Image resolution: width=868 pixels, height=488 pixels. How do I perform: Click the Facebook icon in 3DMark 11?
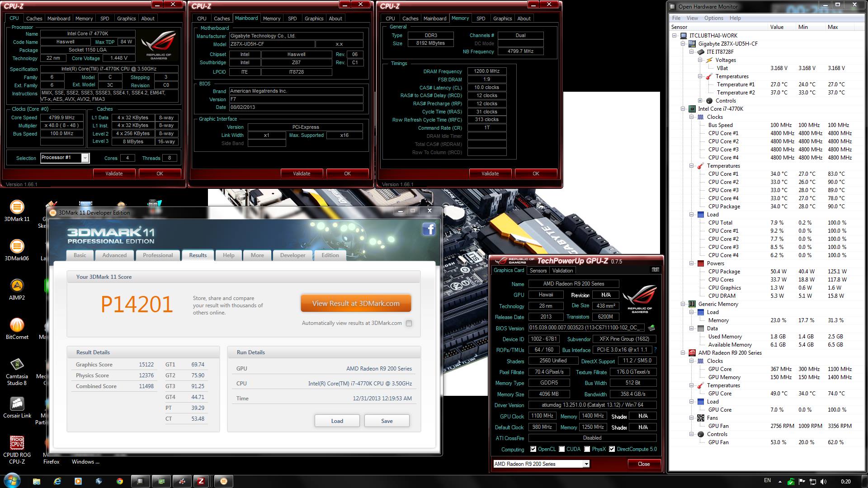[x=429, y=230]
